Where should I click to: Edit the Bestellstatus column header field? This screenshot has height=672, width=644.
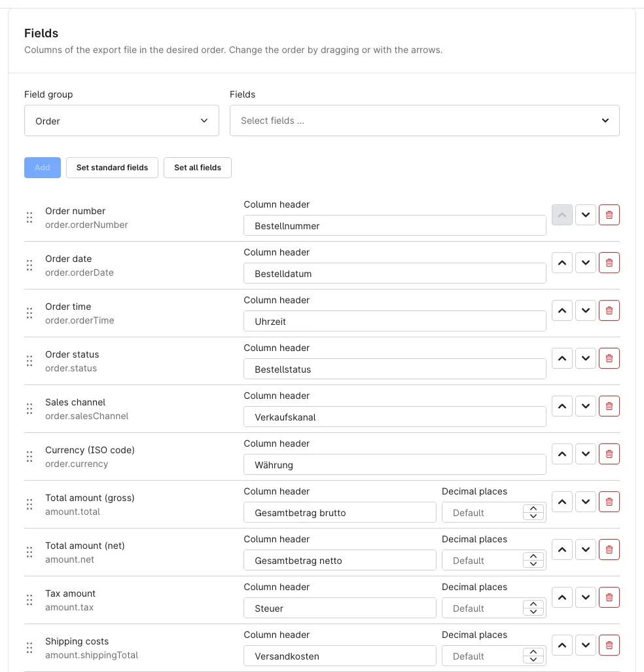click(395, 369)
